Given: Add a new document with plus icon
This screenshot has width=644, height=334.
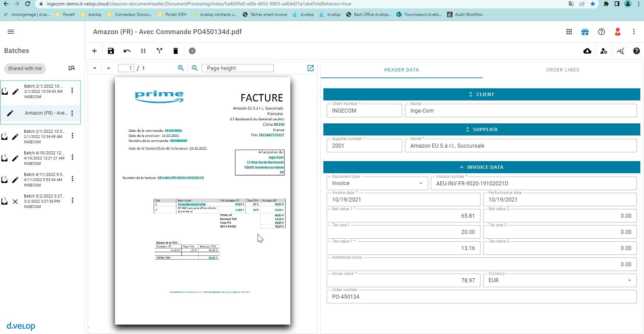Looking at the screenshot, I should pos(94,51).
